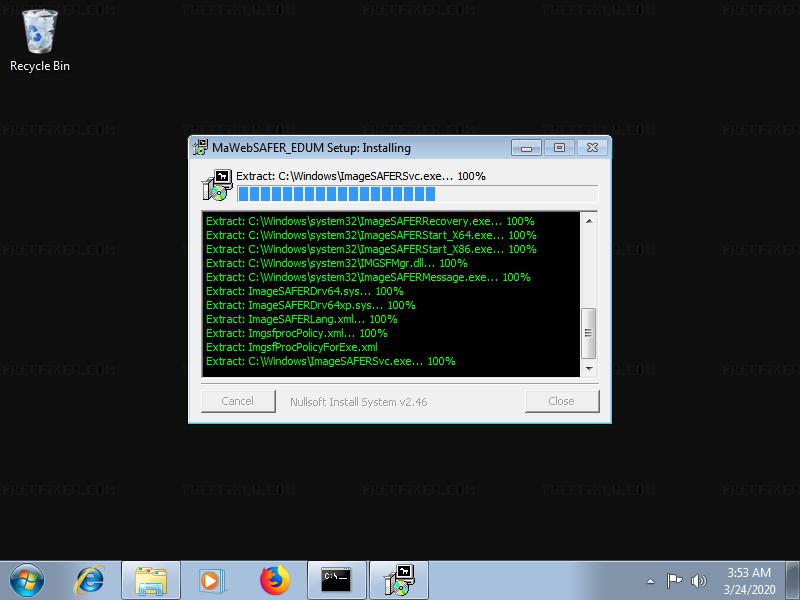Click the install progress bar
The height and width of the screenshot is (600, 800).
417,194
